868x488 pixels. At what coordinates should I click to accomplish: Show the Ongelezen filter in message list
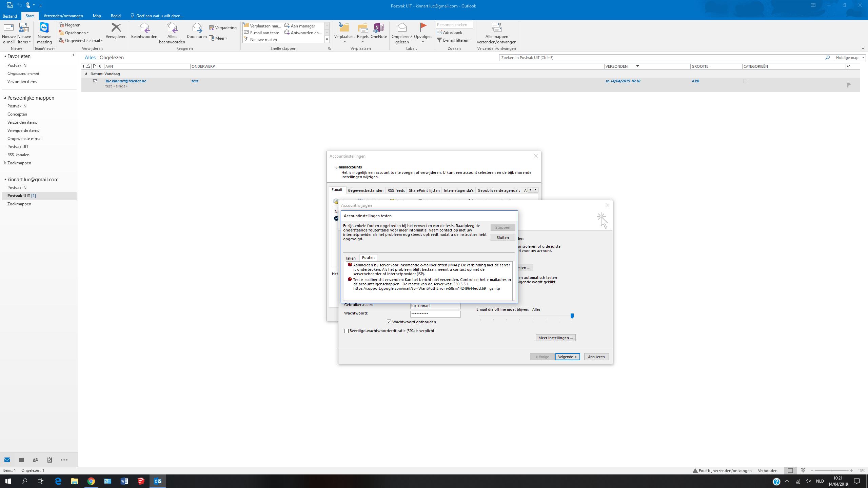pyautogui.click(x=112, y=58)
